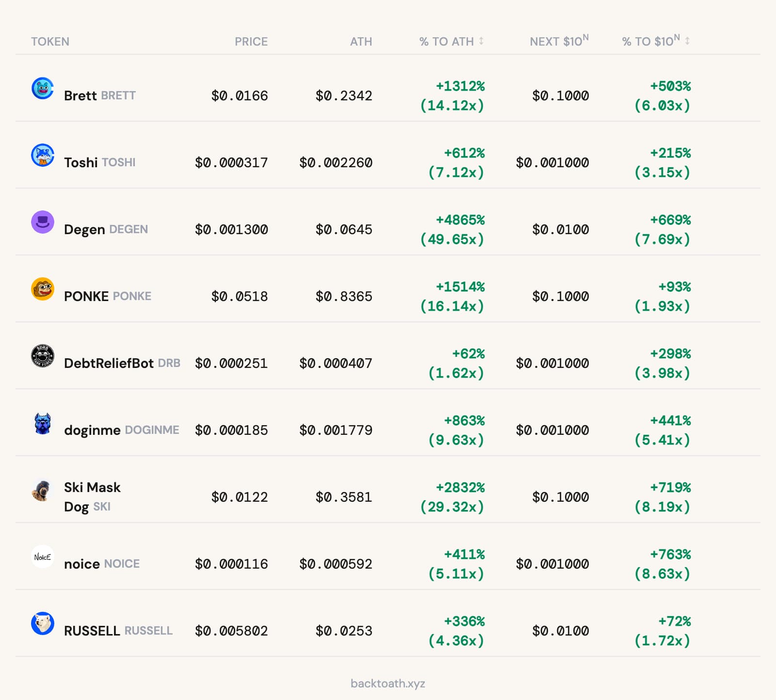Click the RUSSELL white dog icon

tap(43, 623)
